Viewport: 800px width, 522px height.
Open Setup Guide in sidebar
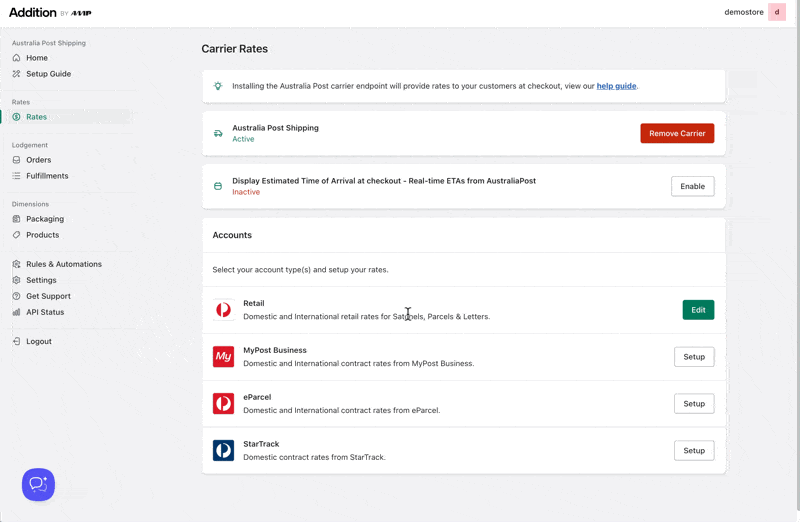(x=48, y=74)
